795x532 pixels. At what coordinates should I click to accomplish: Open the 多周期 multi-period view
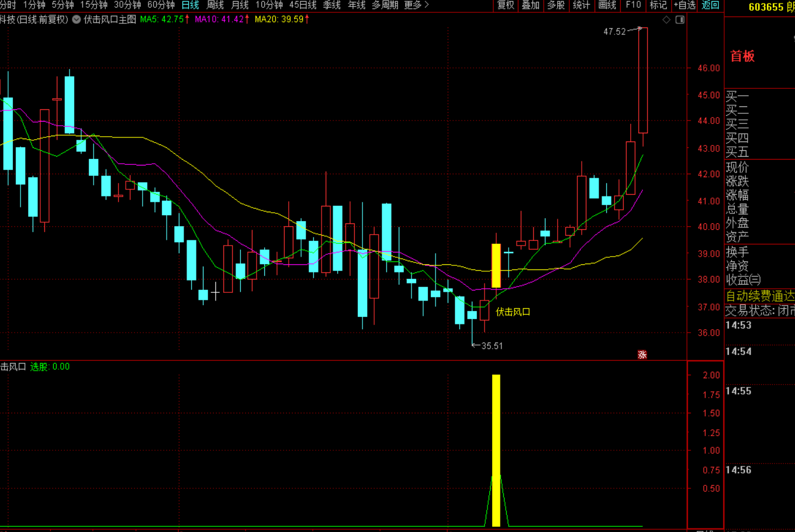pyautogui.click(x=385, y=5)
